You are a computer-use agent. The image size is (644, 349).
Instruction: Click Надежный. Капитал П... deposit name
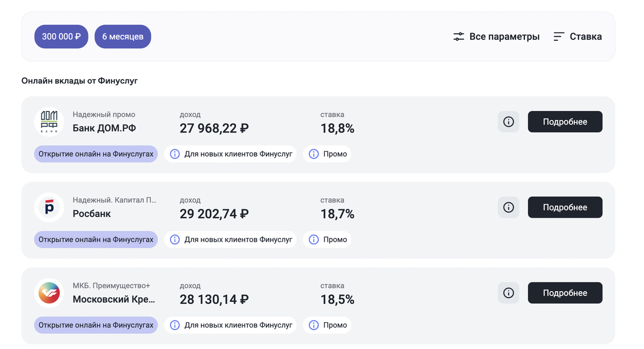click(x=115, y=200)
